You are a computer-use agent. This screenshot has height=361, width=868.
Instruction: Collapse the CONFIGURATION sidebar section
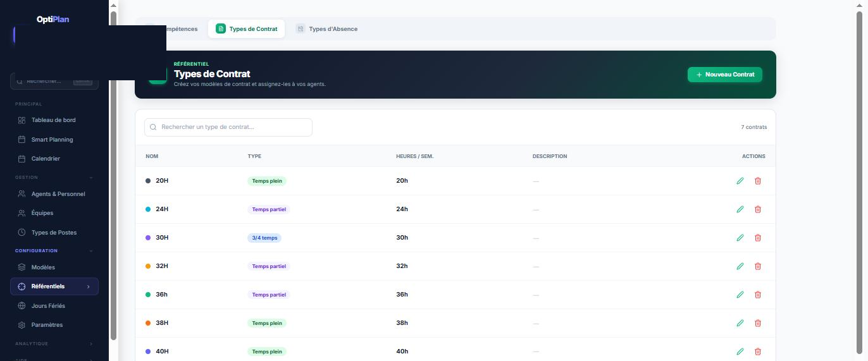91,251
